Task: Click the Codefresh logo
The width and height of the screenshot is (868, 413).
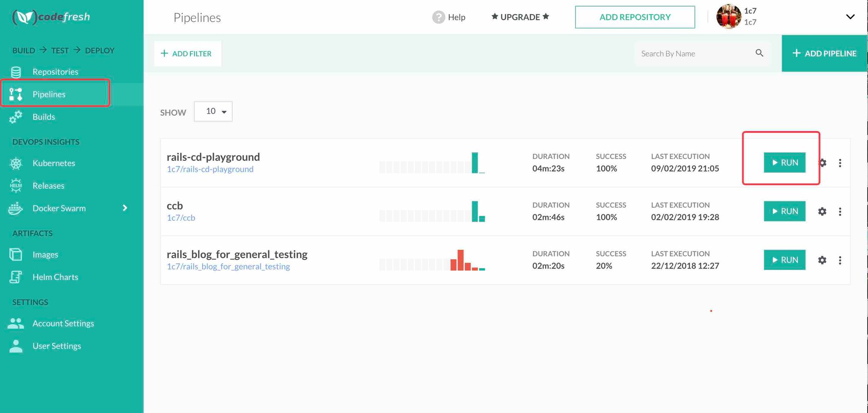Action: tap(51, 17)
